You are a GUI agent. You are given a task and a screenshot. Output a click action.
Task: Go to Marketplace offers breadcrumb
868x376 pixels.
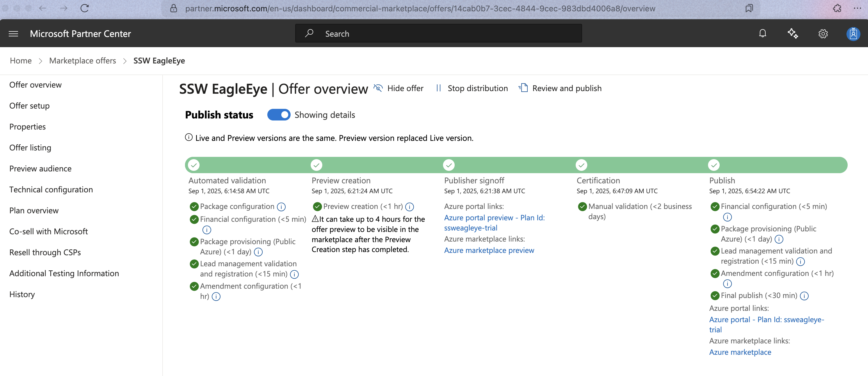(83, 61)
